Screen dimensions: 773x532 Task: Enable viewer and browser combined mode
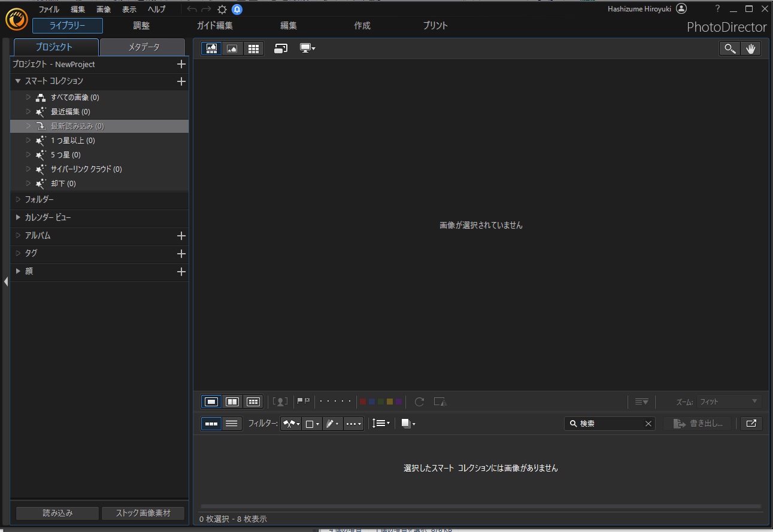point(211,49)
